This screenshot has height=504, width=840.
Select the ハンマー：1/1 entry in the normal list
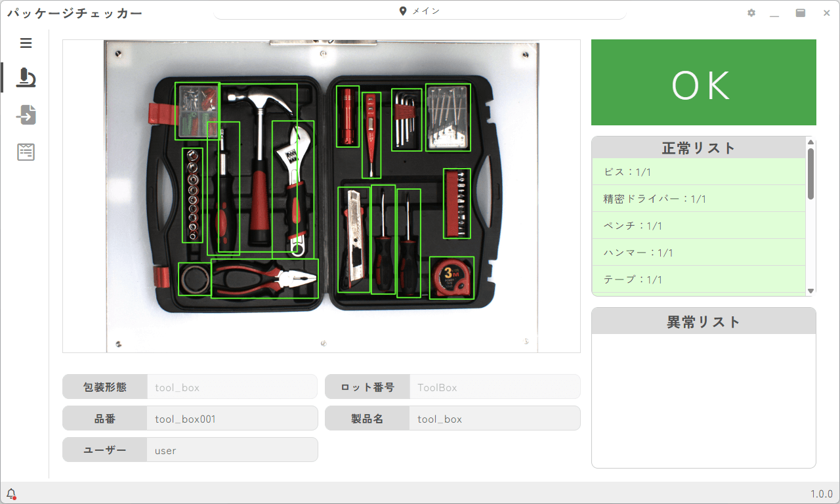point(699,252)
